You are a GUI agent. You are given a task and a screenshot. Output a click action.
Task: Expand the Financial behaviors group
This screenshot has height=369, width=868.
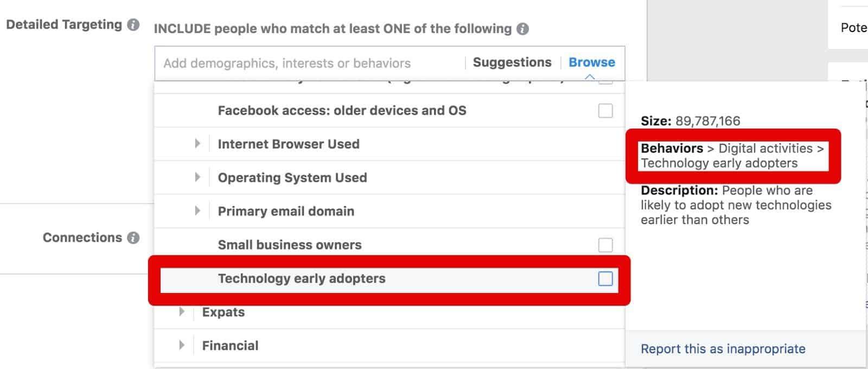(x=182, y=345)
